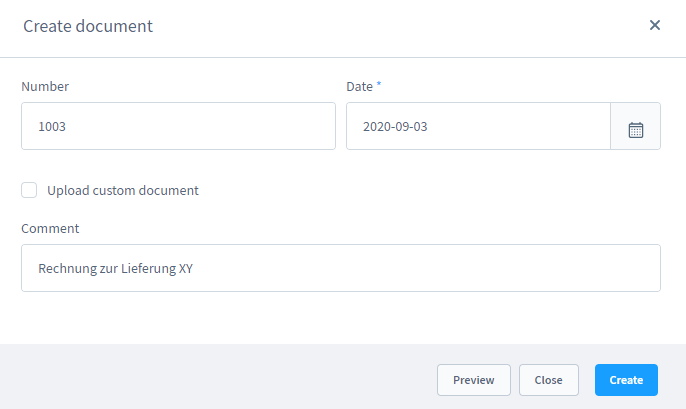Click the "Create document" dialog title
Image resolution: width=686 pixels, height=409 pixels.
88,26
